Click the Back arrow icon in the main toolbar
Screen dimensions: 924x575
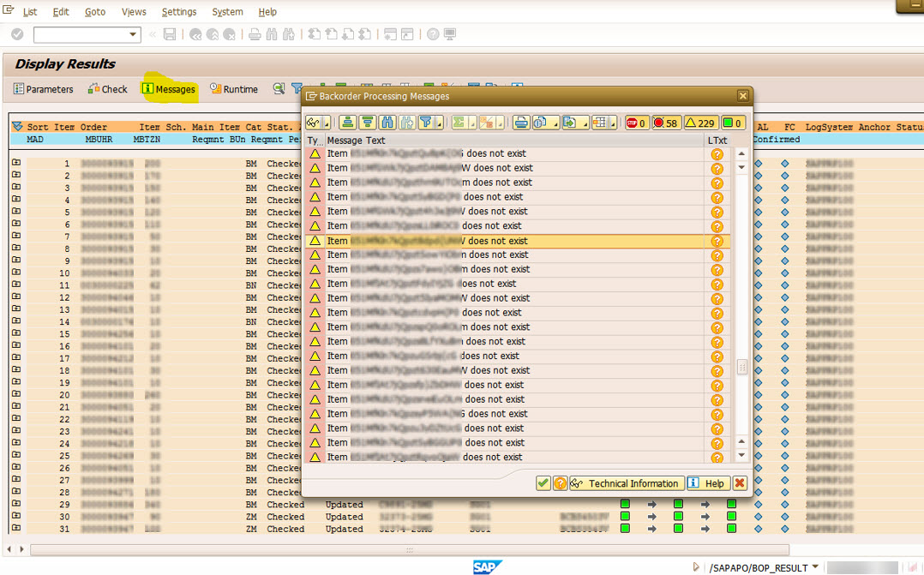195,34
